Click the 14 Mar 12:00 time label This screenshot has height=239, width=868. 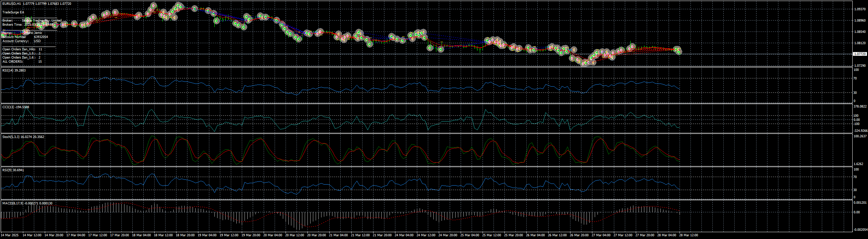(x=32, y=235)
